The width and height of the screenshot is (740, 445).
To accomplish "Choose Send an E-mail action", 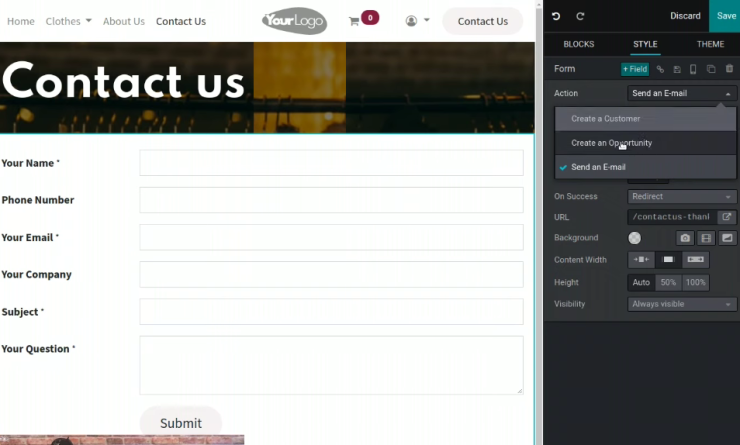I will tap(645, 167).
